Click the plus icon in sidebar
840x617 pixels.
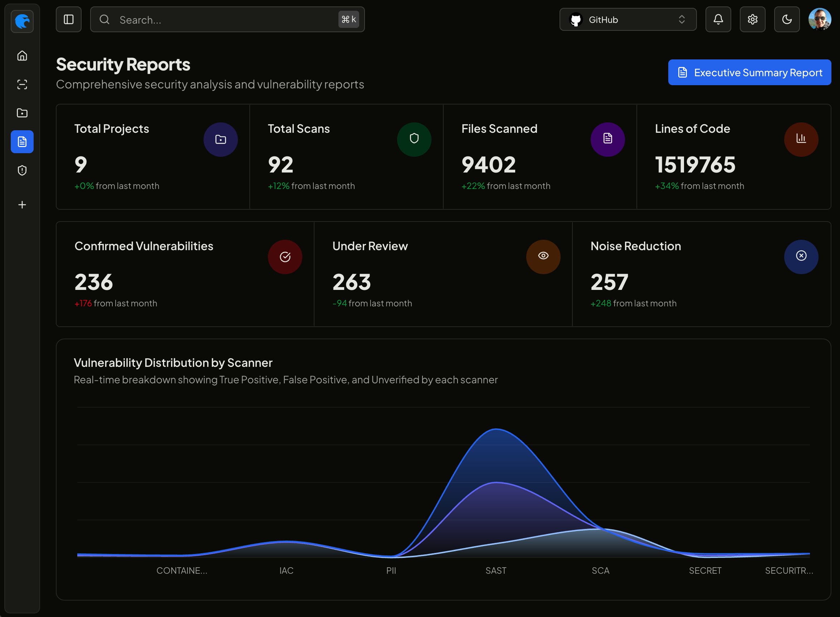point(22,205)
